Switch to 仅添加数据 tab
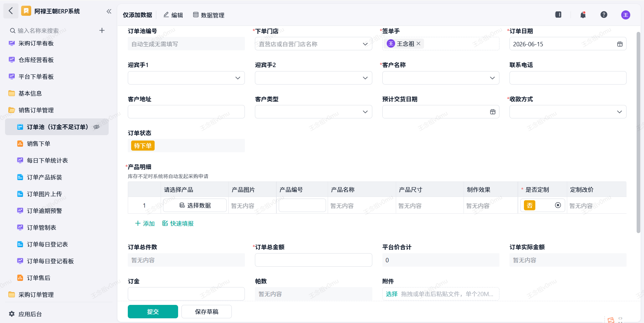Screen dimensions: 644x323 click(138, 15)
